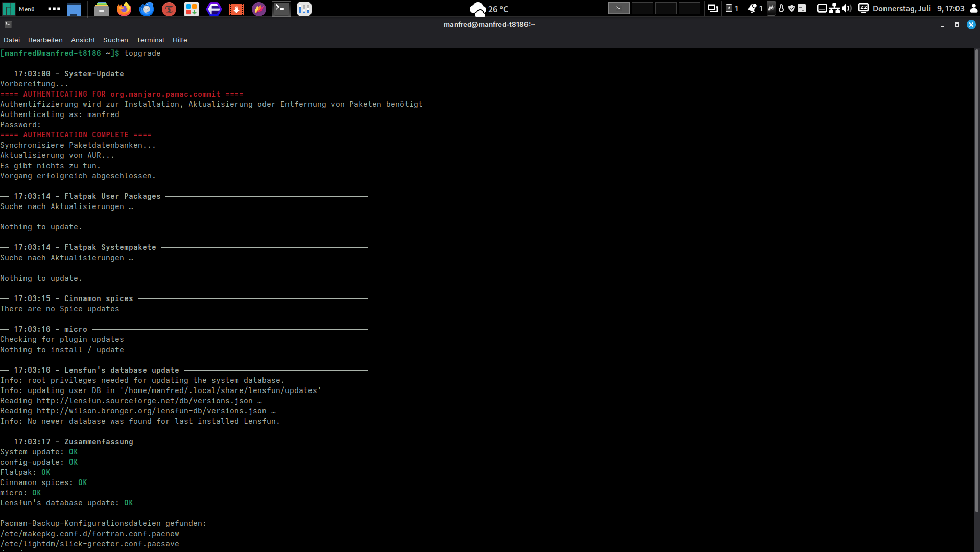Click the '17:03:00 – System-Update' header text
Image resolution: width=980 pixels, height=552 pixels.
69,74
